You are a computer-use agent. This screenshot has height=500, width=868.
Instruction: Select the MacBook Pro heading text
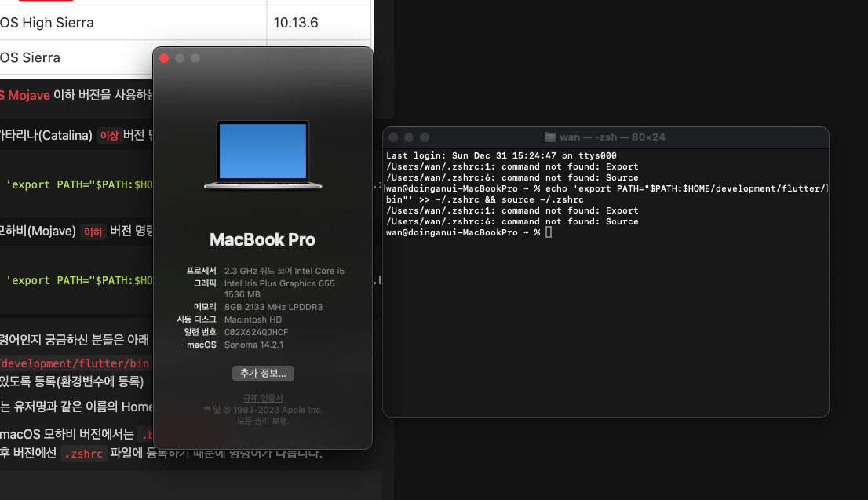point(262,239)
